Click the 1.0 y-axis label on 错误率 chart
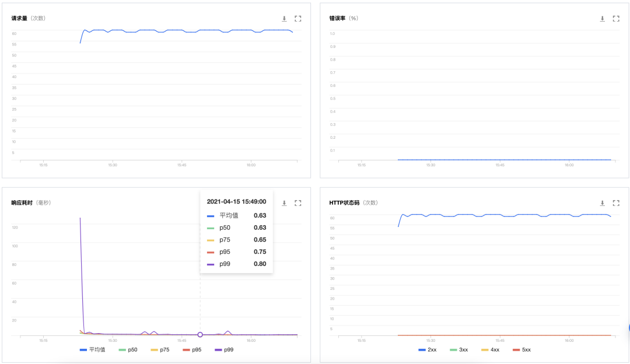This screenshot has height=364, width=630. point(332,34)
